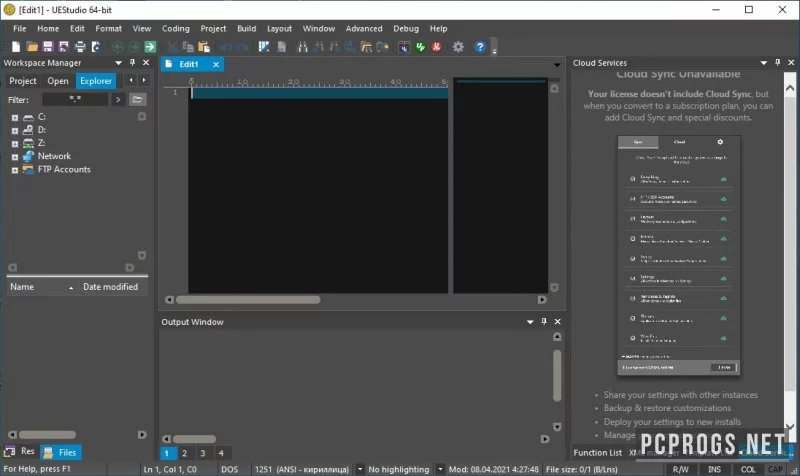This screenshot has height=476, width=800.
Task: Open settings gear in toolbar
Action: [458, 47]
